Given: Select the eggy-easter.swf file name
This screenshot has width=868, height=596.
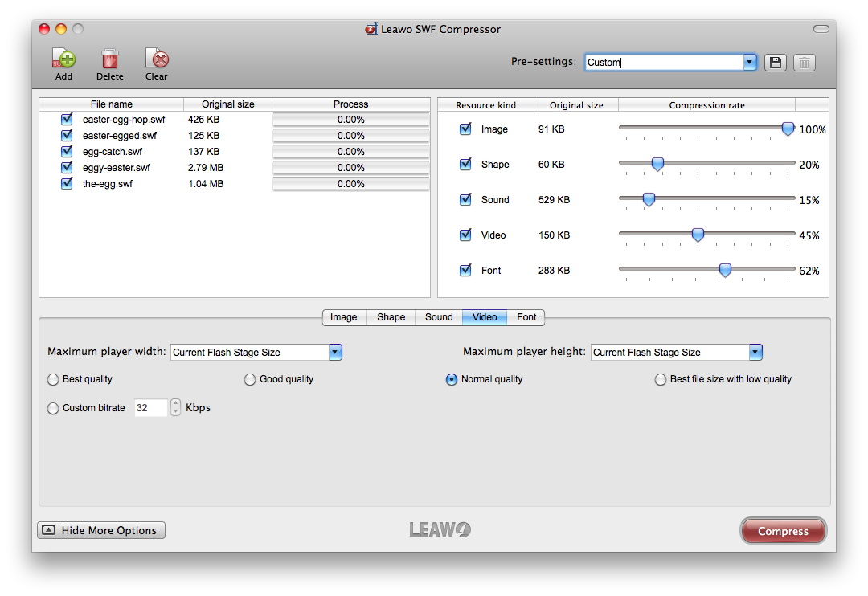Looking at the screenshot, I should (117, 168).
